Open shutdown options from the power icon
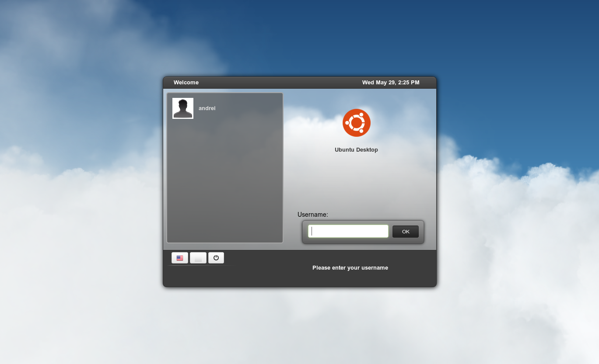 coord(216,257)
